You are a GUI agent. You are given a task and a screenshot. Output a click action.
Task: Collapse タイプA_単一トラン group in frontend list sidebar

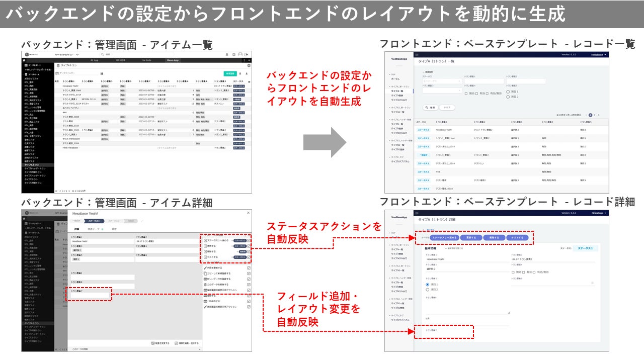[399, 86]
